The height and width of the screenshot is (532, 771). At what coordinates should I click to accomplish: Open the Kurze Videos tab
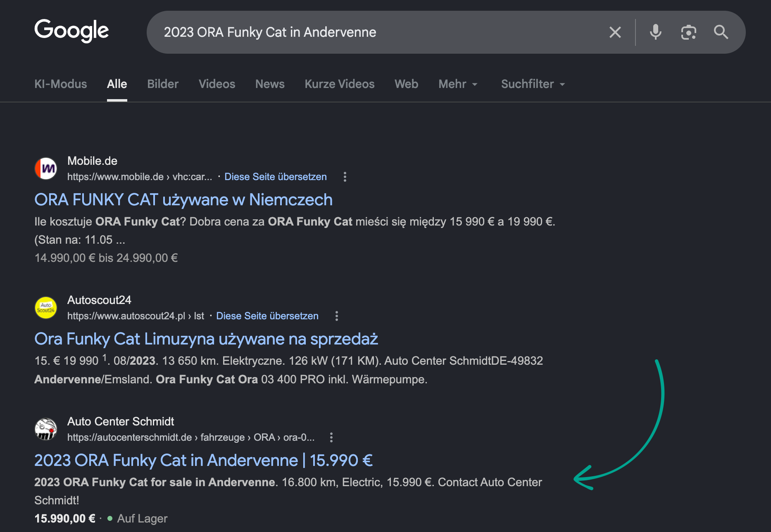[x=340, y=84]
